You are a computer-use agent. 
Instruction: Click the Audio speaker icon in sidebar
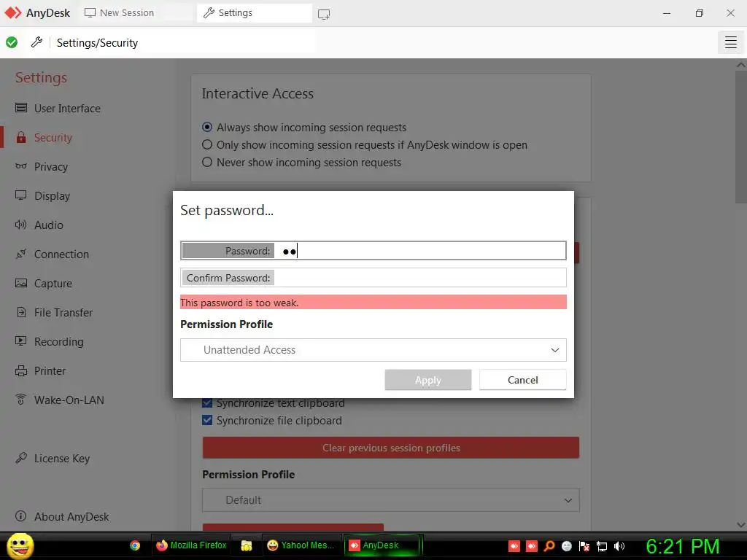21,225
